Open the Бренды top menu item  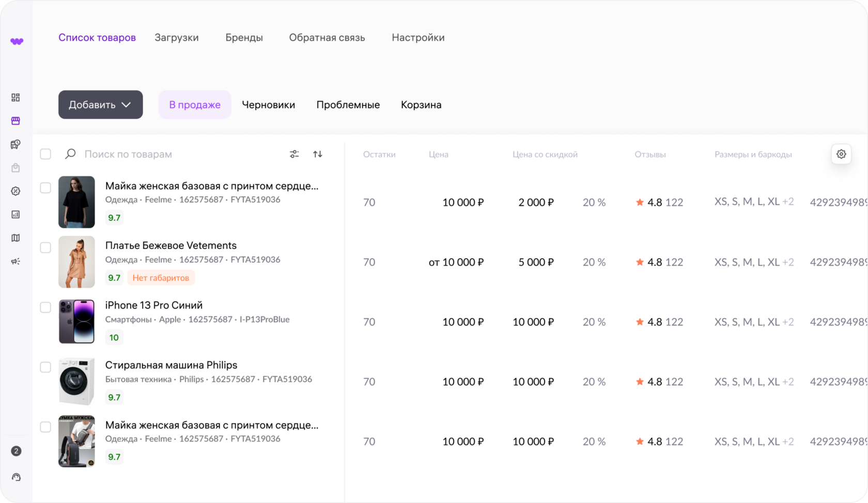click(x=244, y=38)
